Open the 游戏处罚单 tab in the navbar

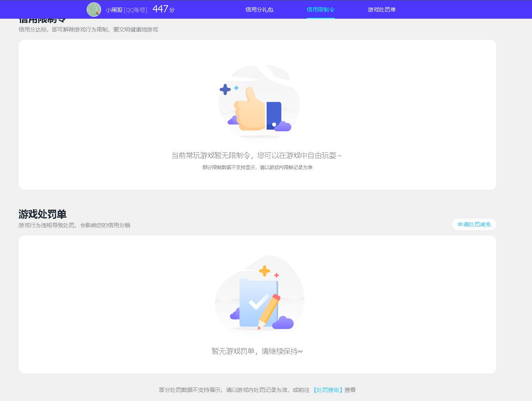[x=381, y=10]
